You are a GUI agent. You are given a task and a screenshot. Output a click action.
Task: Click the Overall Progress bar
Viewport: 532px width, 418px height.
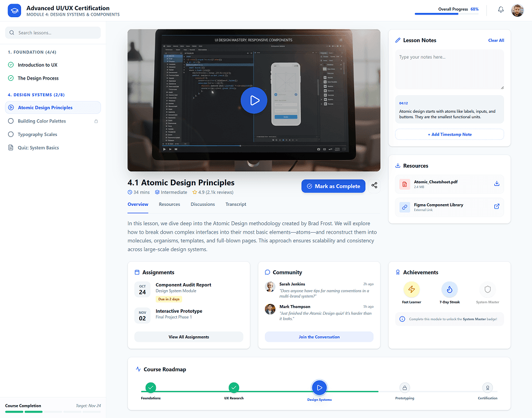[447, 14]
